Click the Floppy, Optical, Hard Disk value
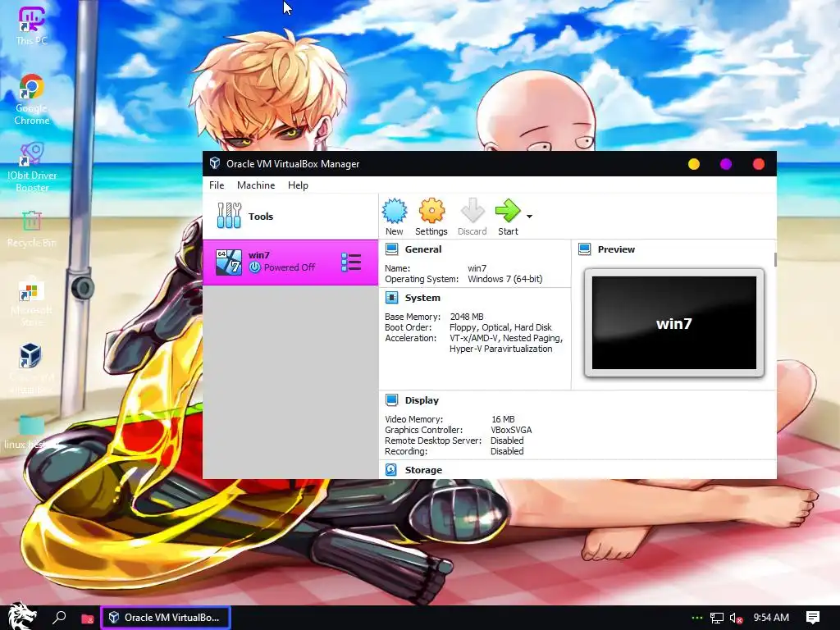Image resolution: width=840 pixels, height=630 pixels. (x=500, y=327)
